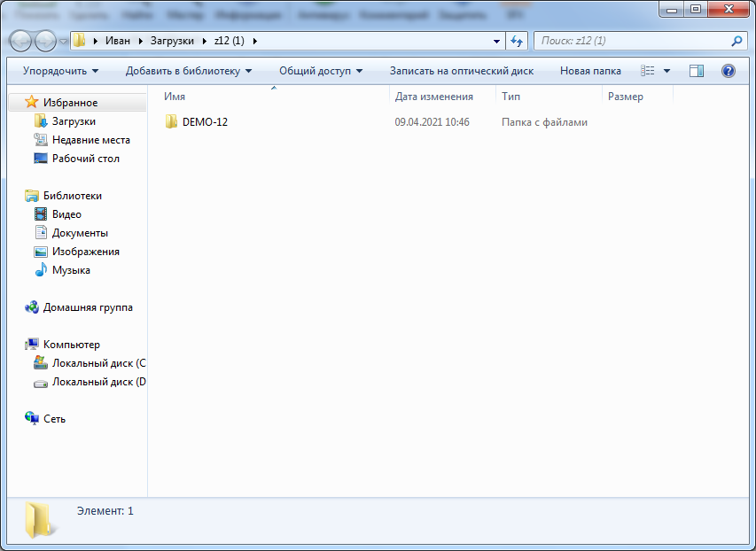The width and height of the screenshot is (756, 551).
Task: Open the 'Упорядочить' menu
Action: click(60, 71)
